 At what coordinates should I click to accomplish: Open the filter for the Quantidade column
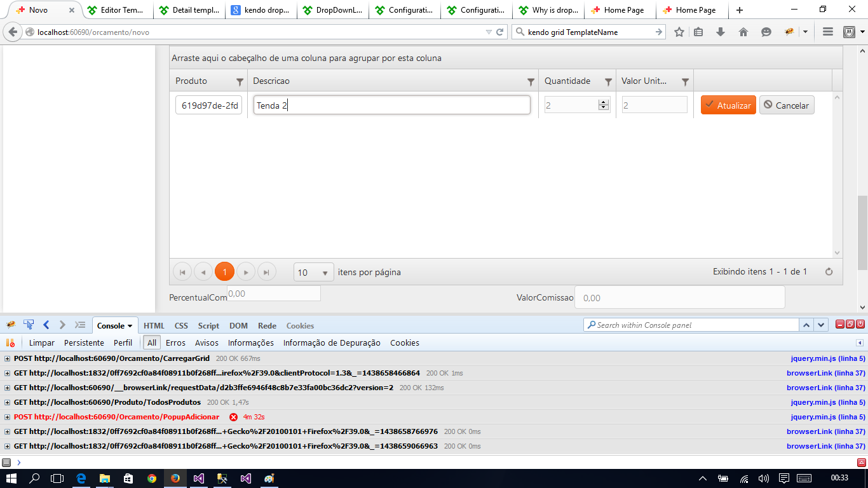point(608,81)
